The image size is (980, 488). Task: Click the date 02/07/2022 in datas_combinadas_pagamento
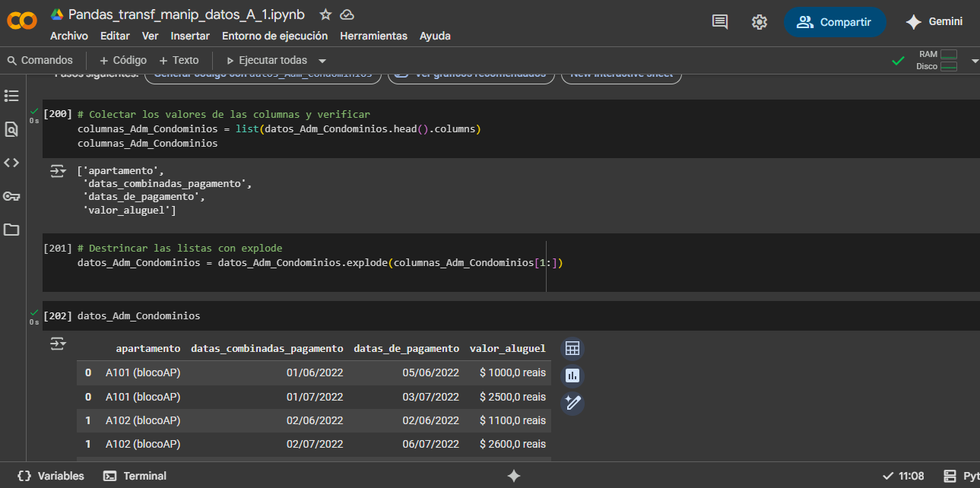pyautogui.click(x=315, y=444)
